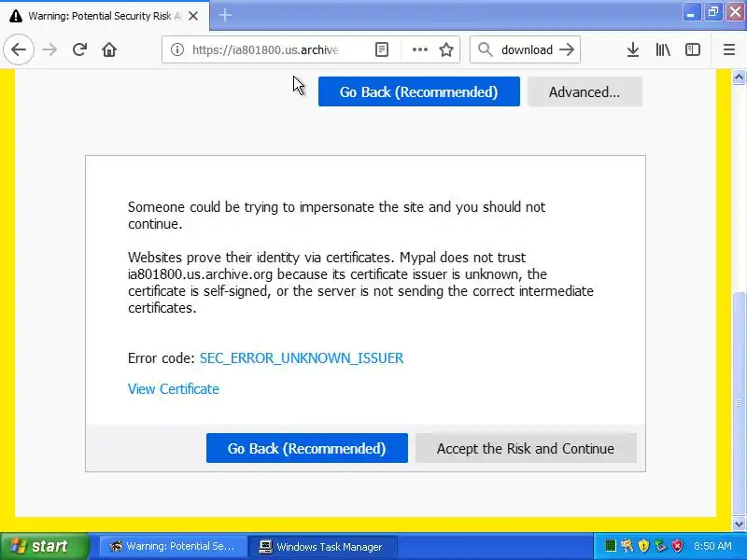This screenshot has width=747, height=560.
Task: Click the scrollbar up arrow
Action: tap(739, 77)
